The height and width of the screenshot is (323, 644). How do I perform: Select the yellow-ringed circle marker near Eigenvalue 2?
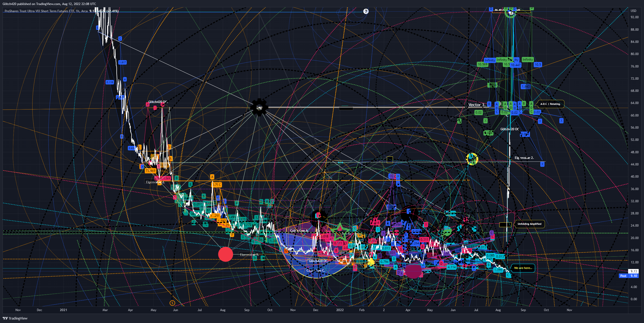[x=472, y=159]
